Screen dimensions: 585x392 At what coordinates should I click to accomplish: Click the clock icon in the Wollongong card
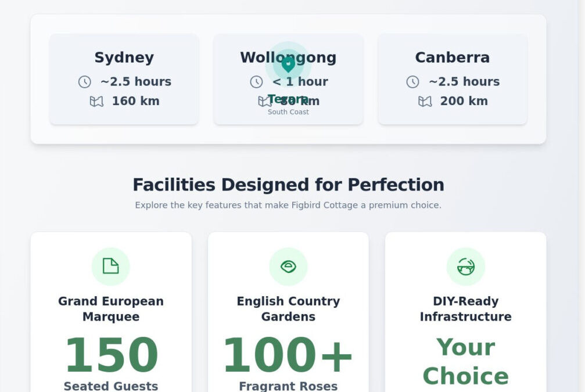tap(256, 82)
